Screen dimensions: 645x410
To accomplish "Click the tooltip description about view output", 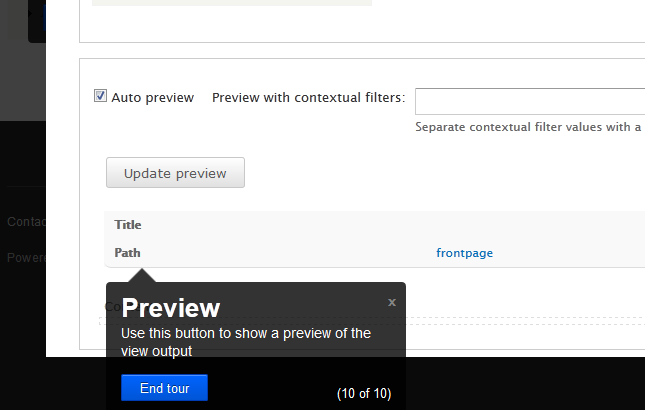I will click(x=246, y=342).
